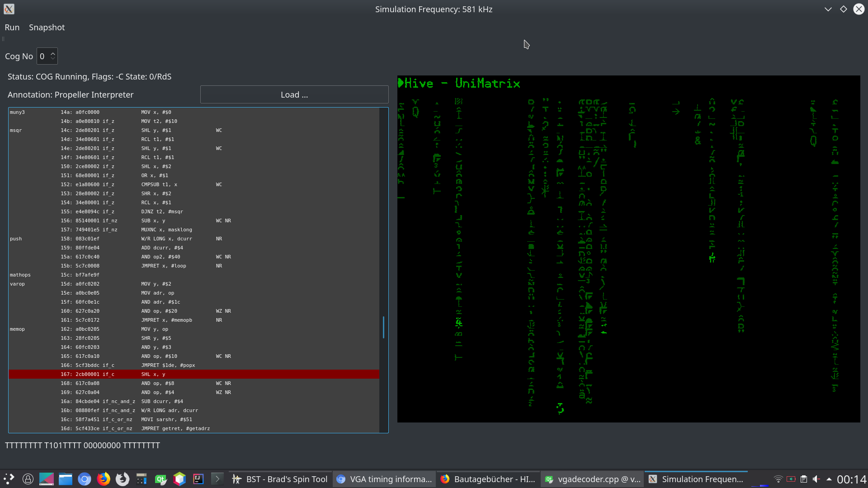868x488 pixels.
Task: Launch IntelliJ IDEA from taskbar
Action: point(198,479)
